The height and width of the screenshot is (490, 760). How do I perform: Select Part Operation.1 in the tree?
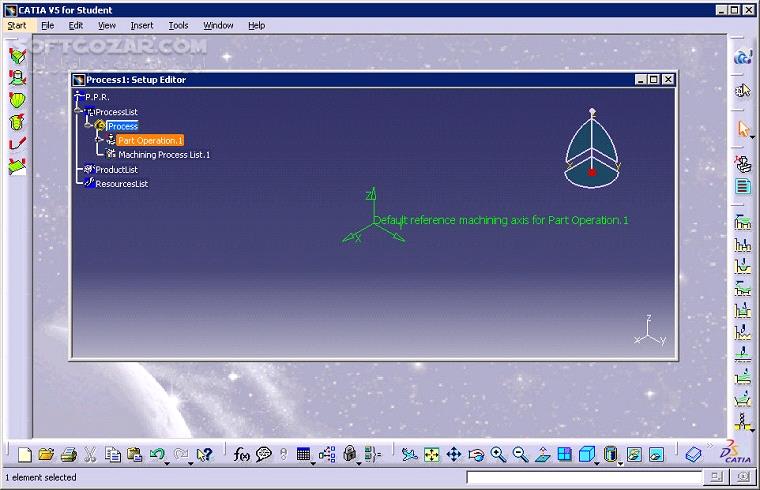coord(150,141)
